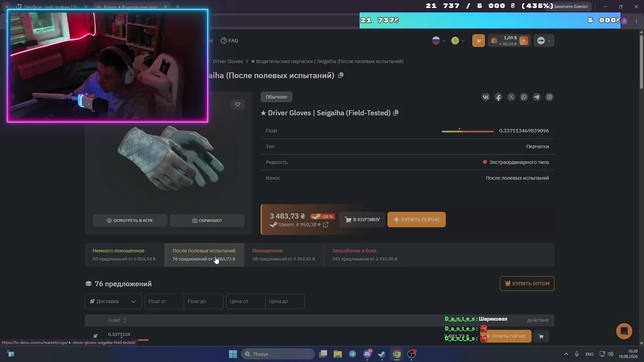644x362 pixels.
Task: Open the Windows Start menu
Action: [233, 354]
